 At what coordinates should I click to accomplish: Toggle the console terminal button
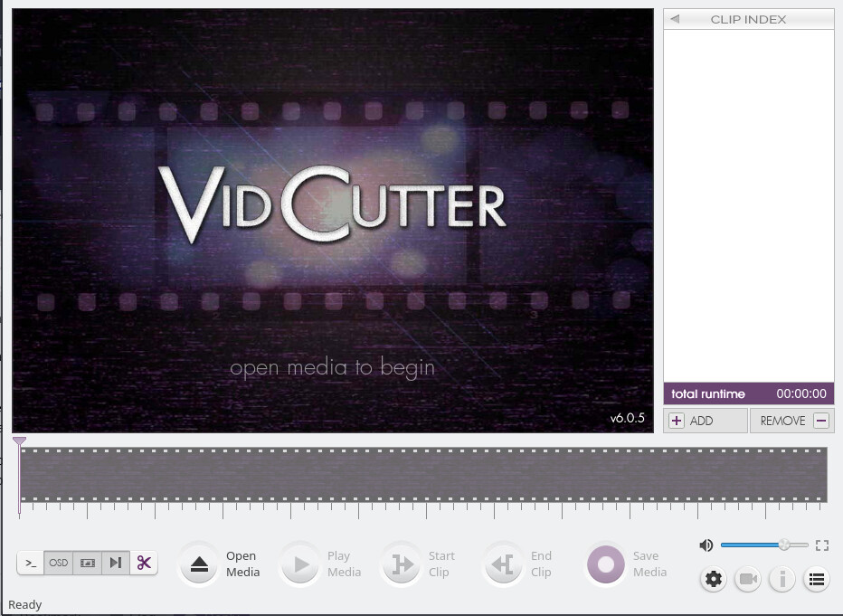[x=31, y=563]
